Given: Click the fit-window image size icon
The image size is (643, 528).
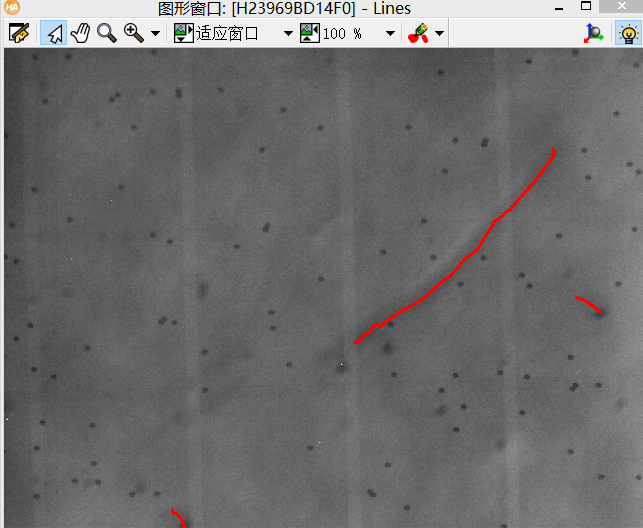Looking at the screenshot, I should pos(183,33).
